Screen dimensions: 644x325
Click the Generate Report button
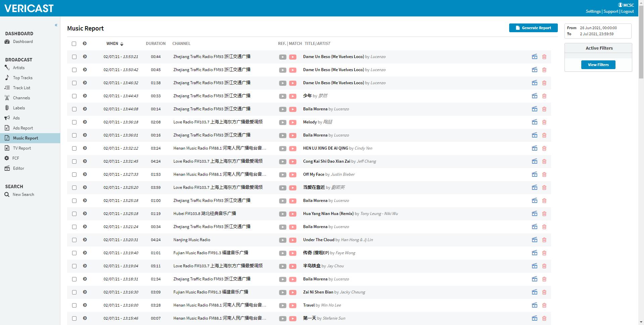click(x=533, y=28)
